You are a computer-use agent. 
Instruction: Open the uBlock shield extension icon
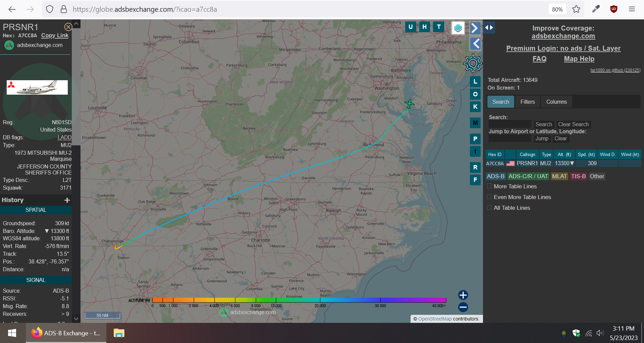[x=614, y=9]
